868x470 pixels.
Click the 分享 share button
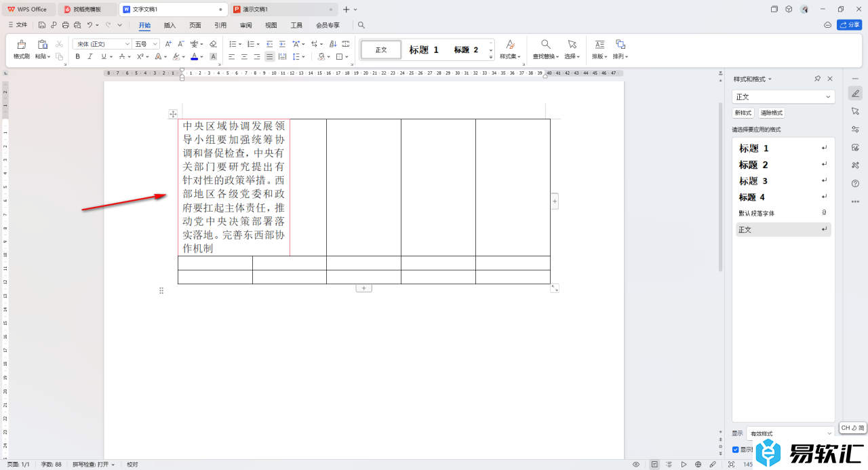pos(850,25)
